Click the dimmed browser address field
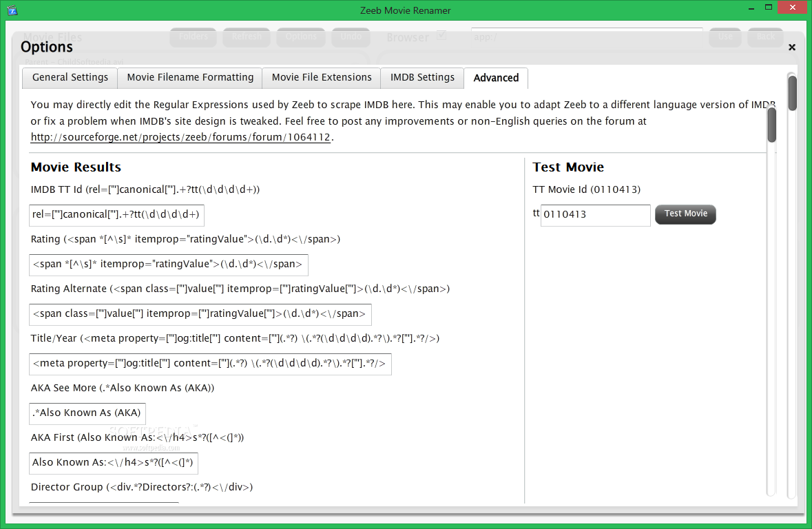This screenshot has height=529, width=812. [587, 37]
